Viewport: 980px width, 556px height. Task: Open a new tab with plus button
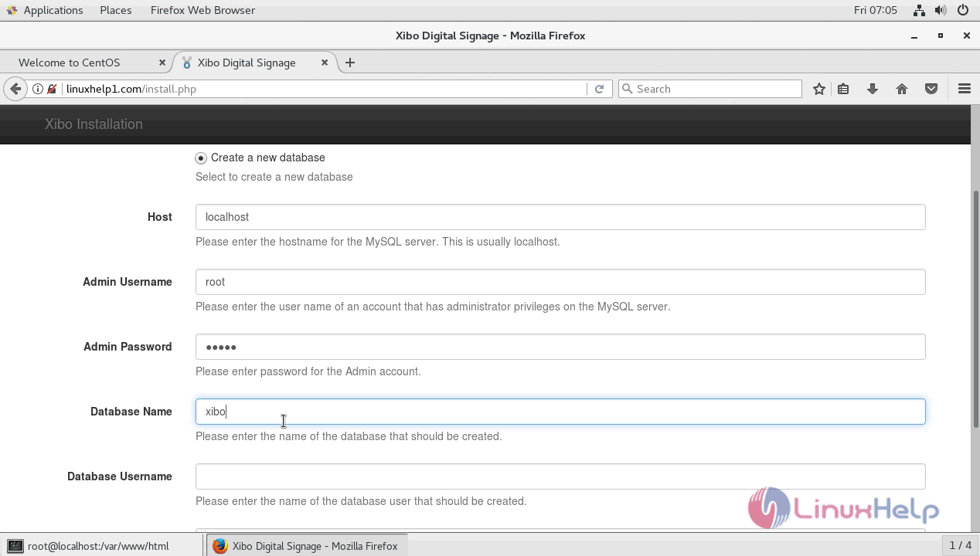coord(350,63)
